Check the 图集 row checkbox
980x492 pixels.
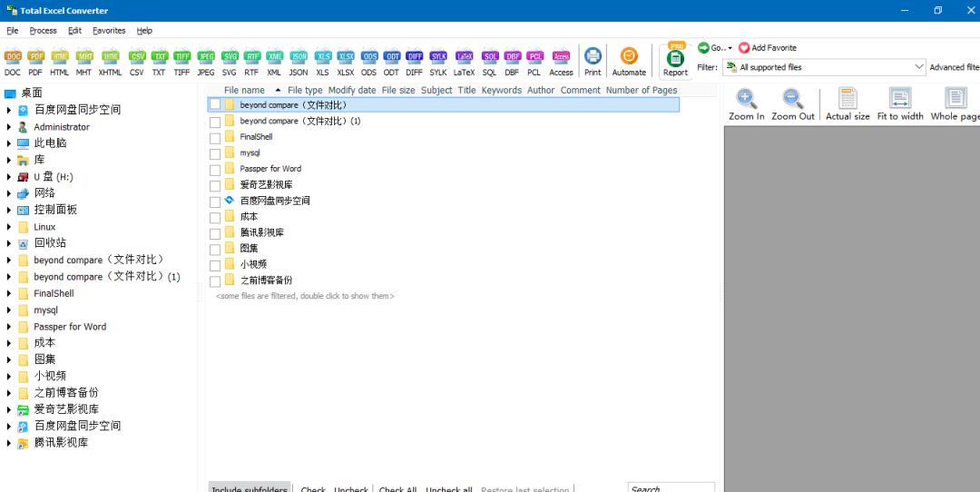click(x=215, y=250)
